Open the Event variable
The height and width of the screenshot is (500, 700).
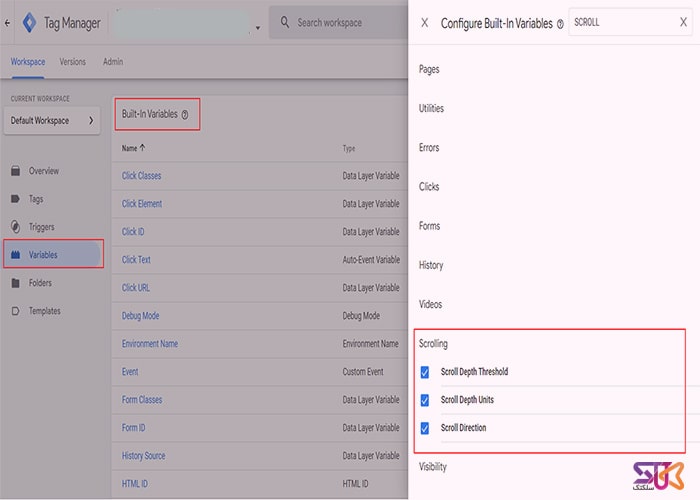click(130, 371)
